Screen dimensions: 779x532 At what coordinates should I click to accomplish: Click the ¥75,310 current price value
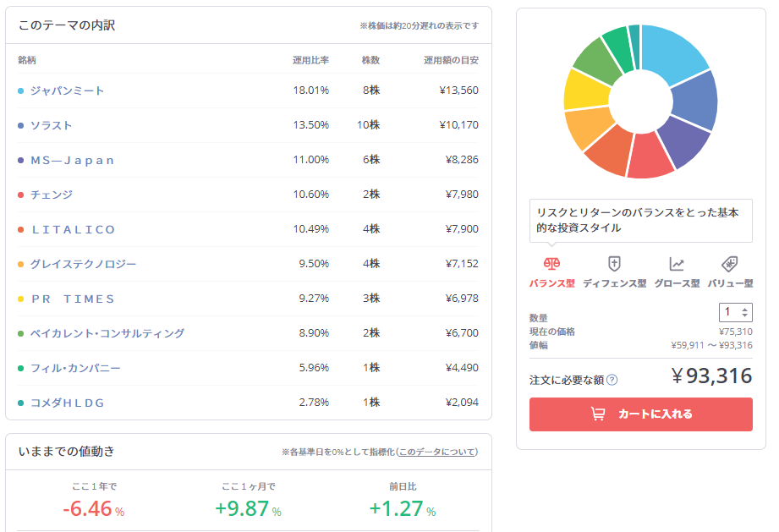[736, 332]
